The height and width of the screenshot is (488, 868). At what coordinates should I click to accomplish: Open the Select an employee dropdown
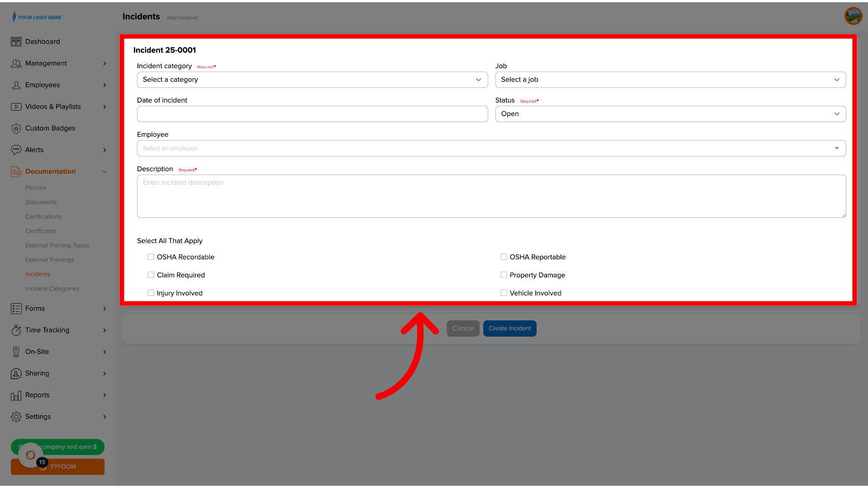pos(491,148)
